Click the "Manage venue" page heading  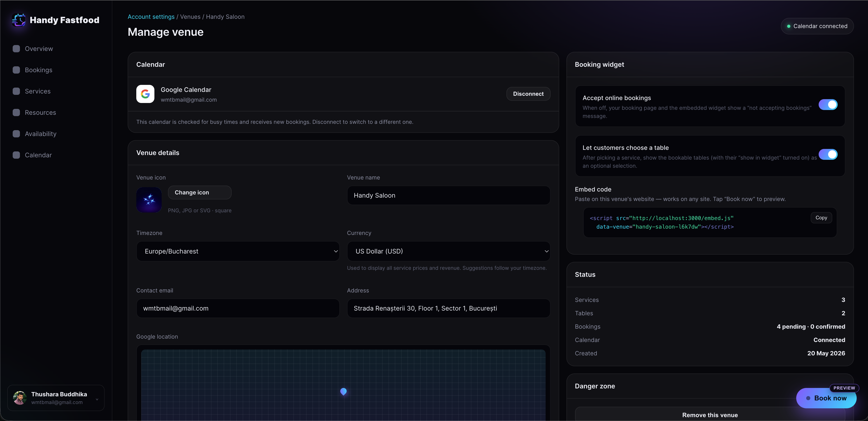pos(165,32)
